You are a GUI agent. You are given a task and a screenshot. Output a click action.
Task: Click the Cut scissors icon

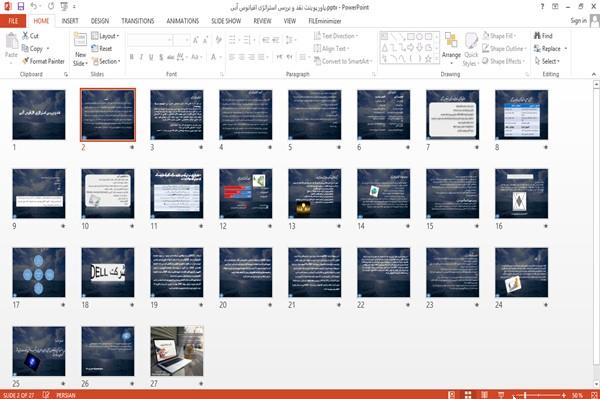25,36
